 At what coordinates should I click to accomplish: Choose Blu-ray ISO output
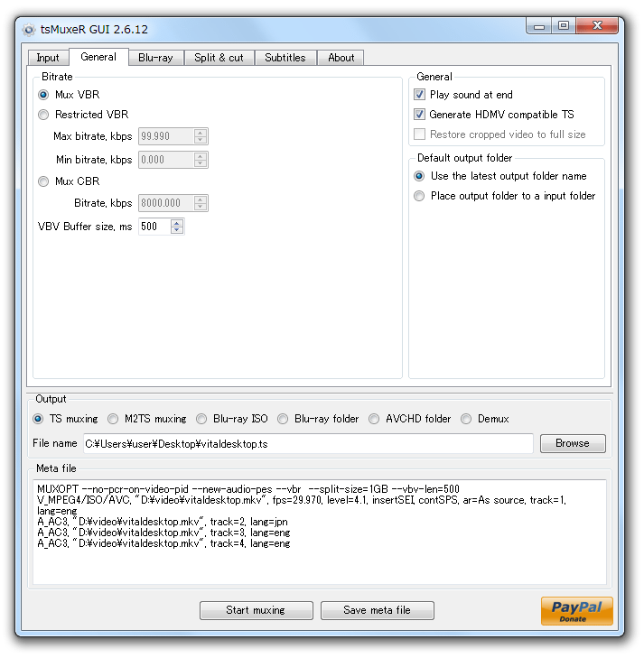[201, 419]
